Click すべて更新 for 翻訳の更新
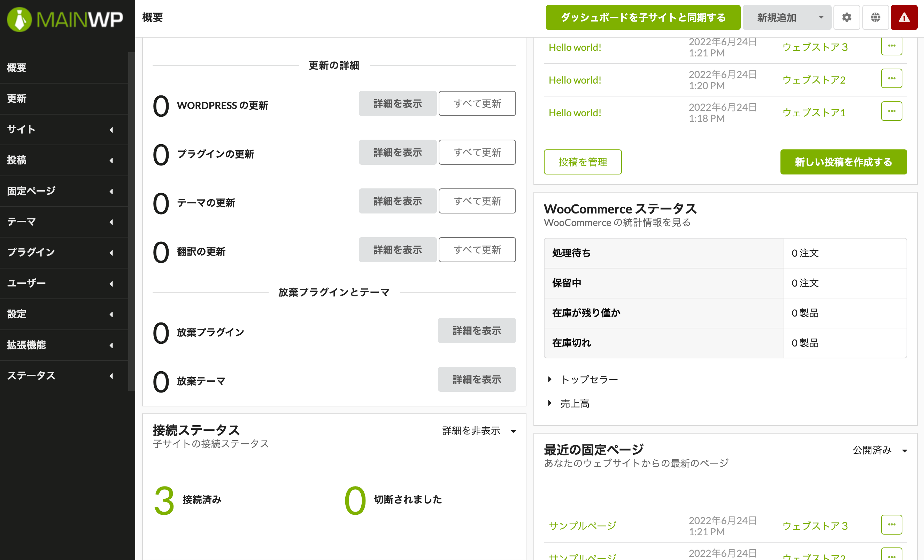 [477, 250]
